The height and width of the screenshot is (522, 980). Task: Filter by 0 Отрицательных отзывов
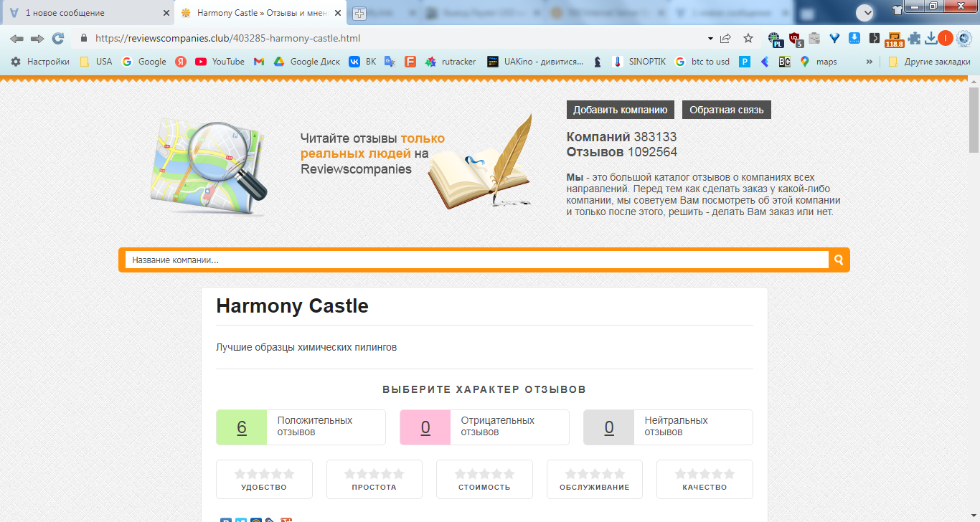coord(484,427)
